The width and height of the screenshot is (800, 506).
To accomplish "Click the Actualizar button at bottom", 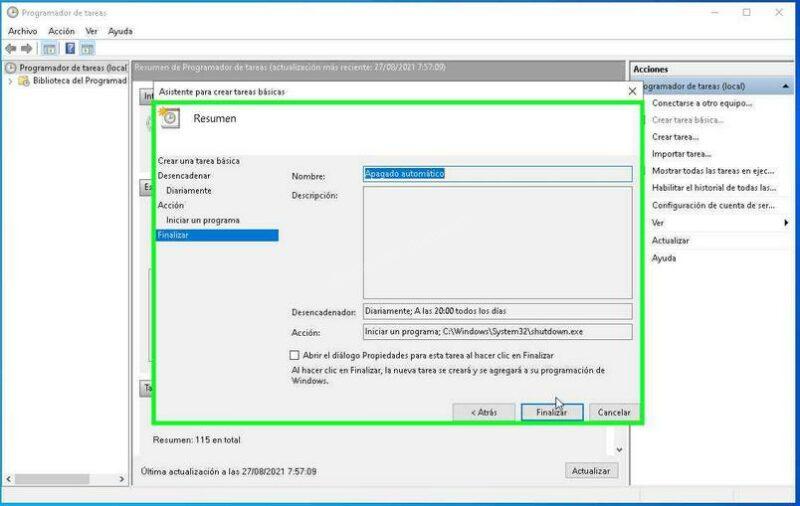I will click(x=591, y=471).
